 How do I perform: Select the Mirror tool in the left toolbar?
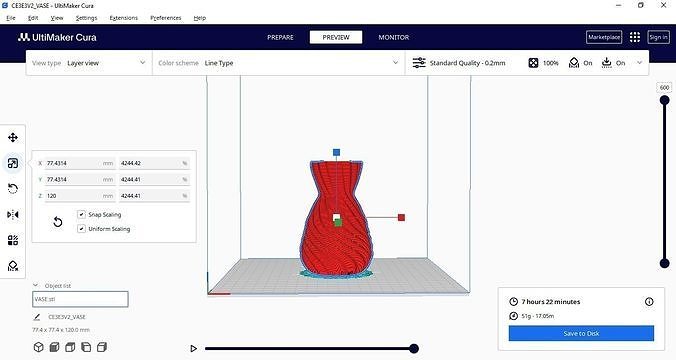(x=13, y=214)
